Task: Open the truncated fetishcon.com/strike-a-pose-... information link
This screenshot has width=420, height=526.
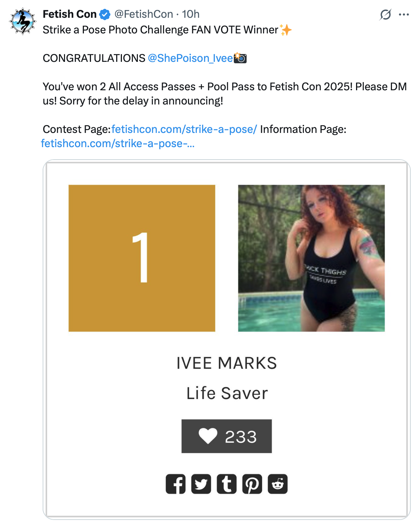Action: coord(118,143)
